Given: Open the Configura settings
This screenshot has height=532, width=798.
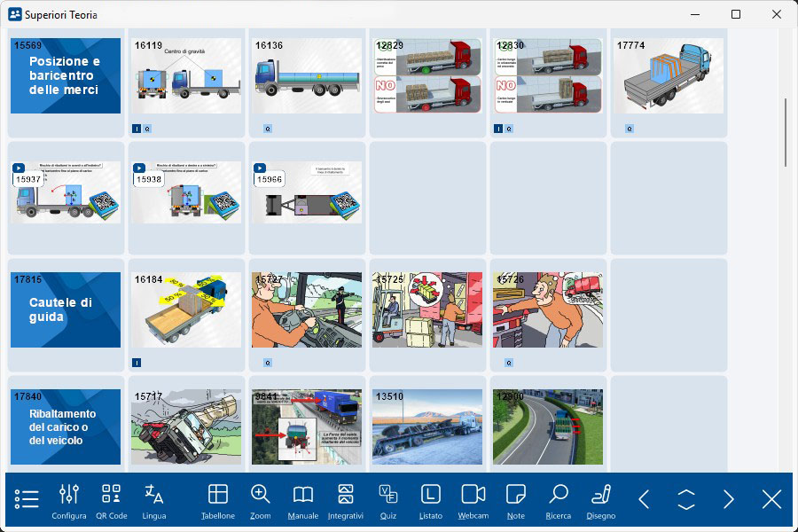Looking at the screenshot, I should (x=69, y=501).
